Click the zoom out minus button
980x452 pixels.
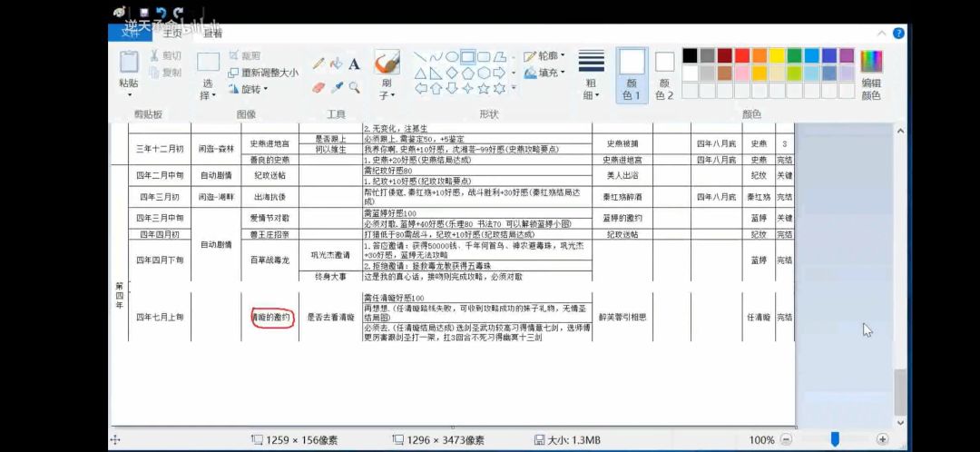[x=787, y=439]
